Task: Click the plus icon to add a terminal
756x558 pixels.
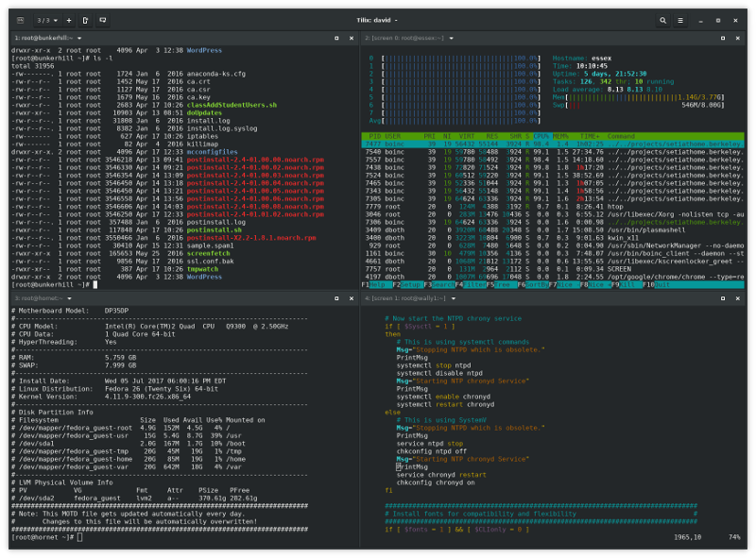Action: tap(69, 20)
